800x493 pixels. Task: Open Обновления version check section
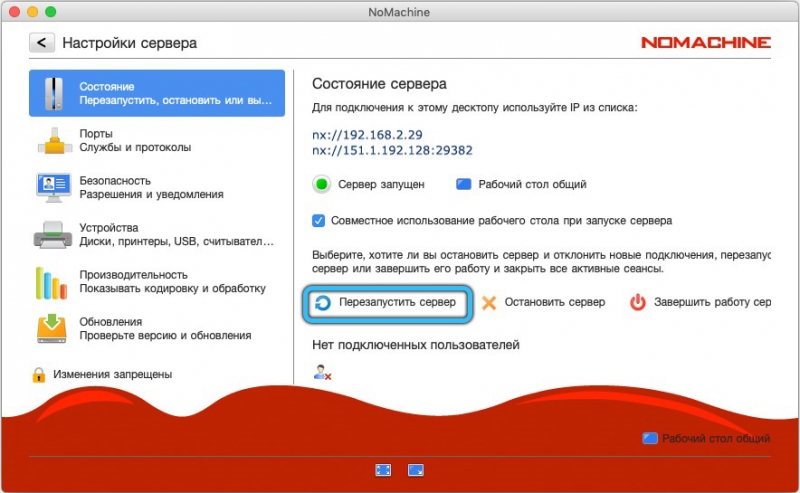coord(157,328)
